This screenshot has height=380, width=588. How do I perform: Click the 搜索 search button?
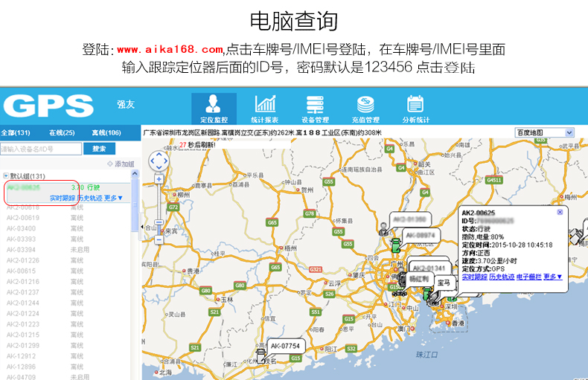click(x=100, y=149)
